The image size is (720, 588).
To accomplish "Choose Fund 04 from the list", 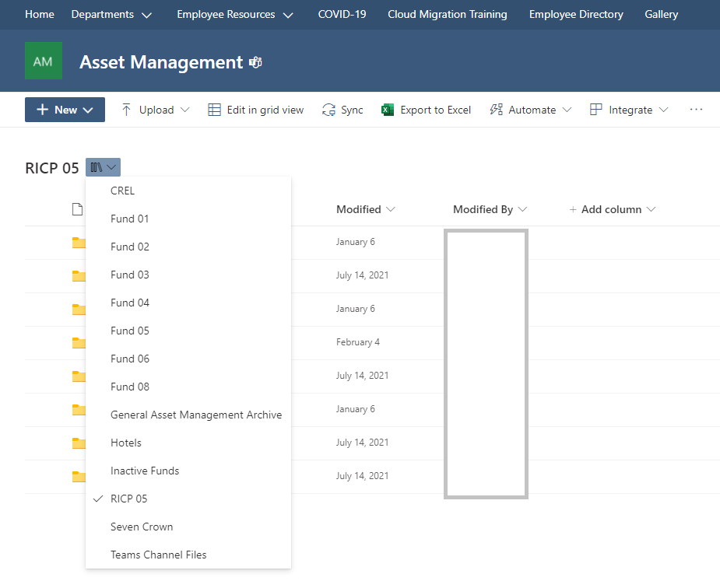I will 188,303.
